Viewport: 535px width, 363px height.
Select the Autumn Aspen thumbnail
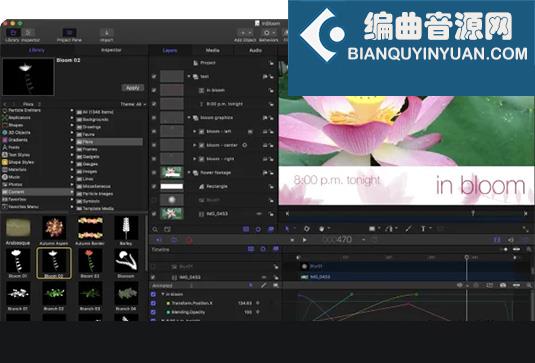54,227
